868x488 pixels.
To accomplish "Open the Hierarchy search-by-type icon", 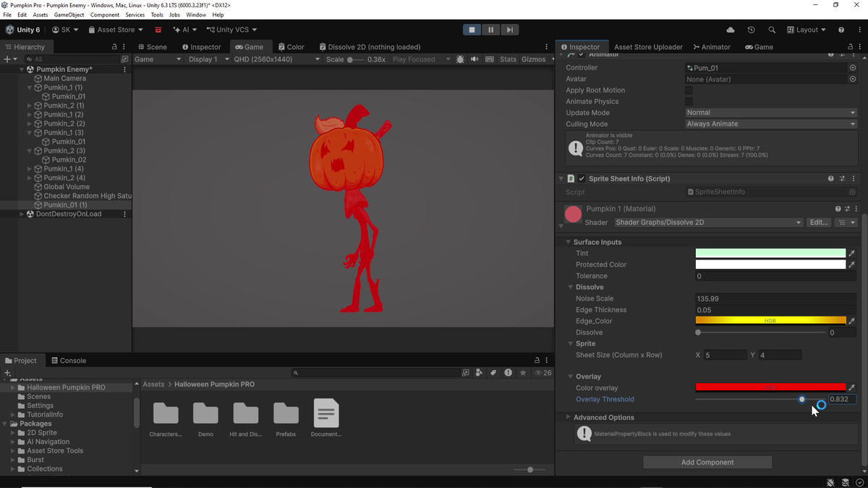I will point(124,59).
